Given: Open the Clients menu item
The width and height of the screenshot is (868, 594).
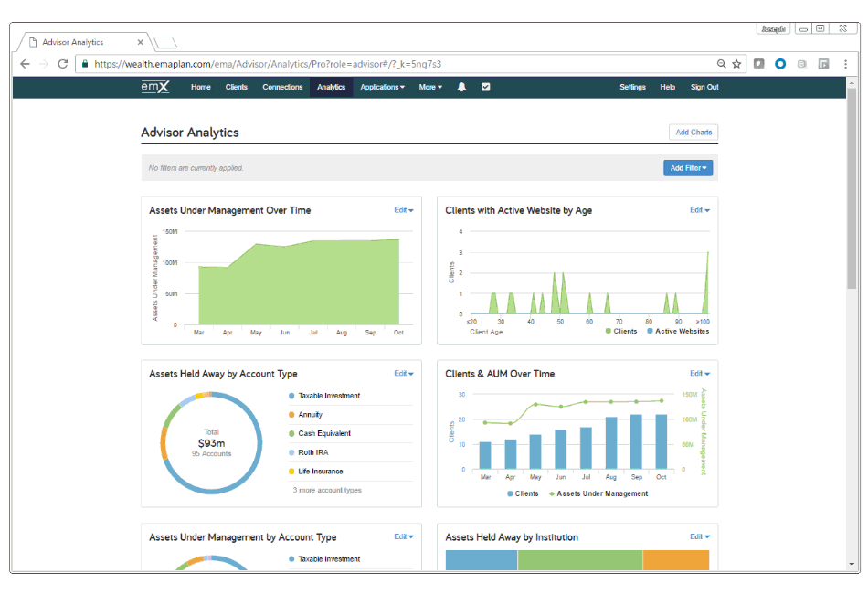Looking at the screenshot, I should [x=237, y=87].
